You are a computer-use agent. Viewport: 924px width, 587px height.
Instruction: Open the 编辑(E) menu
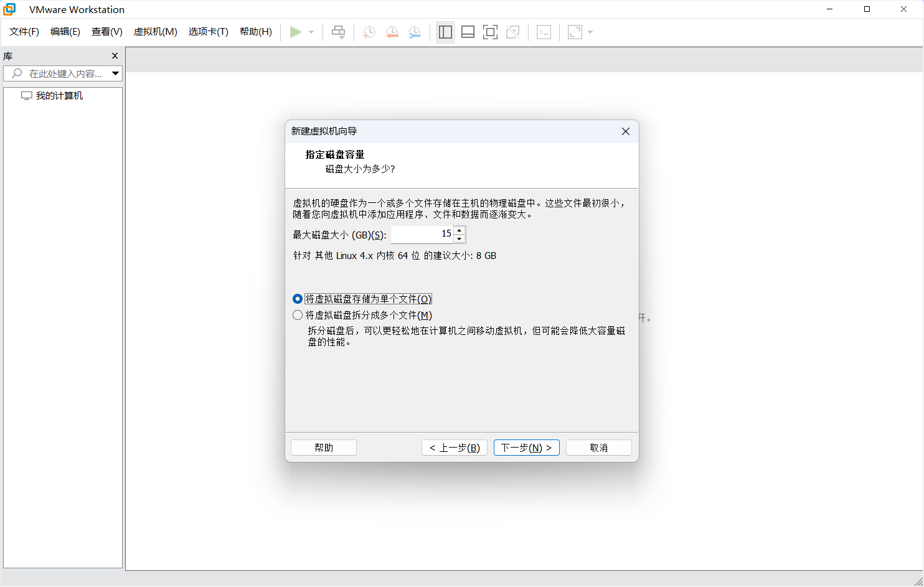(65, 32)
